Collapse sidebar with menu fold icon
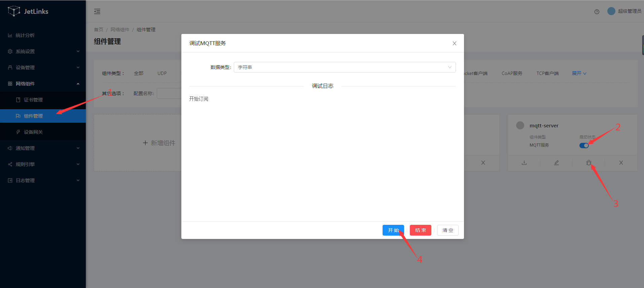Viewport: 644px width, 288px height. point(97,11)
